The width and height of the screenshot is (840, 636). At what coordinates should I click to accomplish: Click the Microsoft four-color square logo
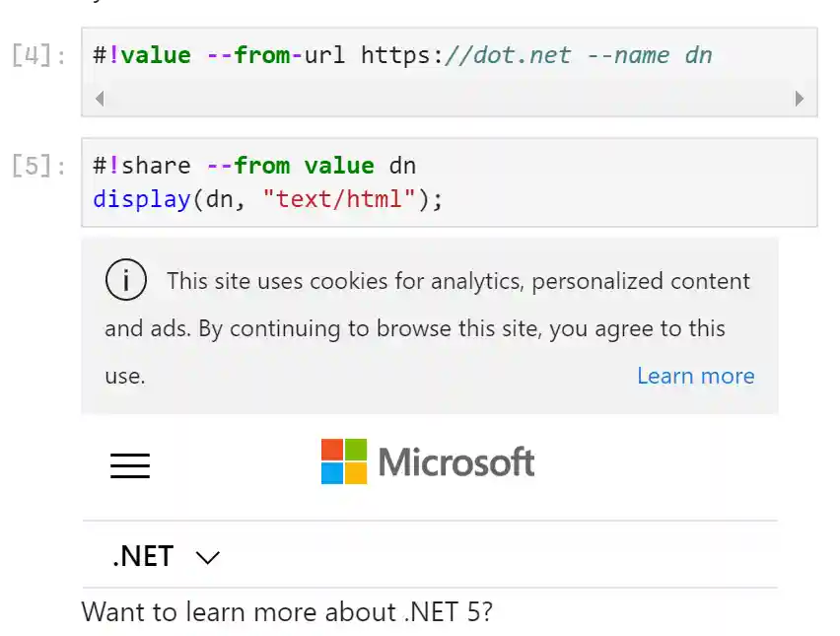[x=344, y=461]
